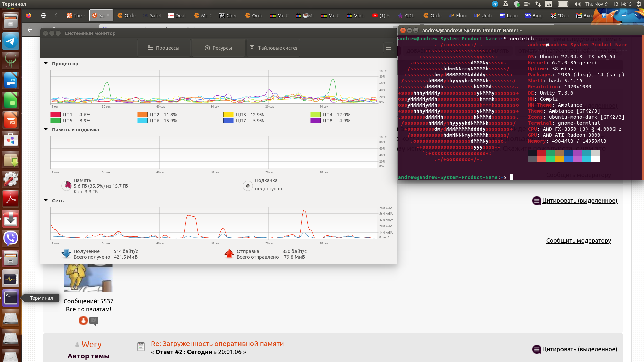Click Цитировать (выделенное) link on Wery's post

pyautogui.click(x=579, y=349)
